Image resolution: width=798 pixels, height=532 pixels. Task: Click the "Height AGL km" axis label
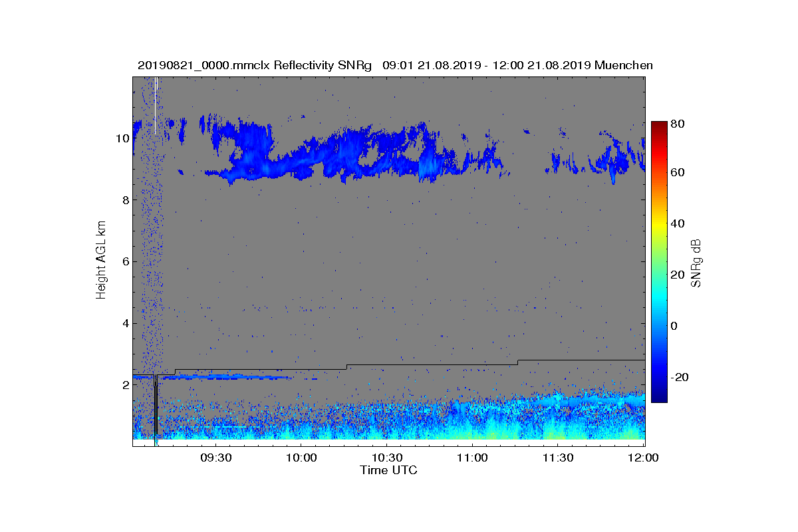101,261
